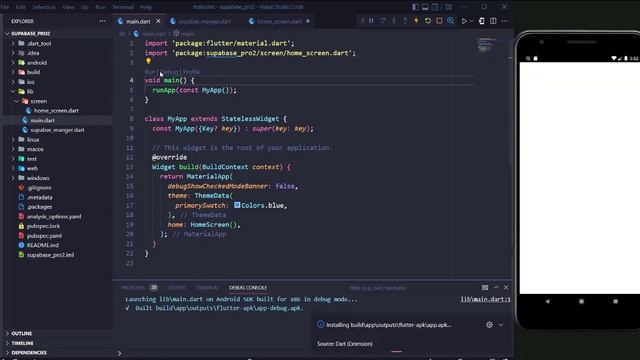Toggle secondary side bar layout icon
Screen dimensions: 640x360
click(x=436, y=7)
